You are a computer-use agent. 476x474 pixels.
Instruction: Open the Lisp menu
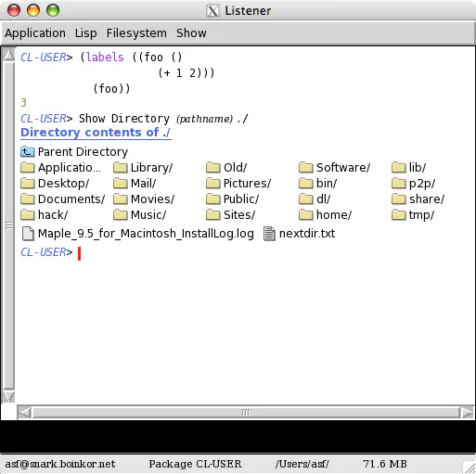coord(85,33)
